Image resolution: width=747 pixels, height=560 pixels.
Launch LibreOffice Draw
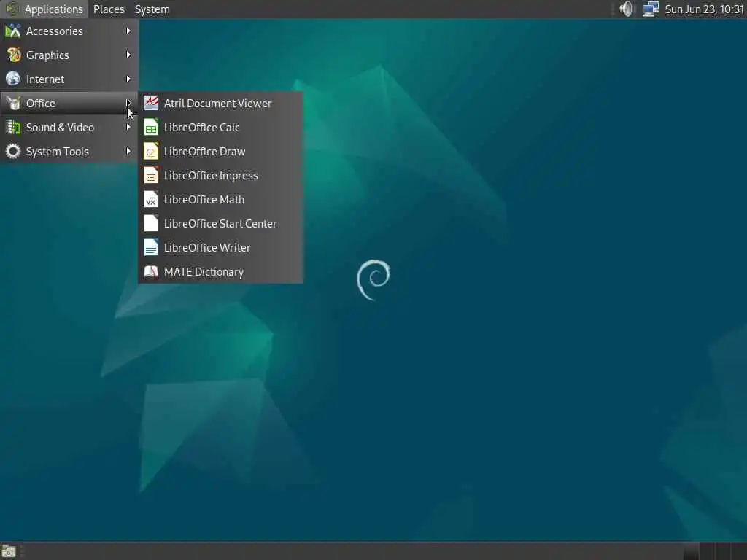click(x=220, y=152)
